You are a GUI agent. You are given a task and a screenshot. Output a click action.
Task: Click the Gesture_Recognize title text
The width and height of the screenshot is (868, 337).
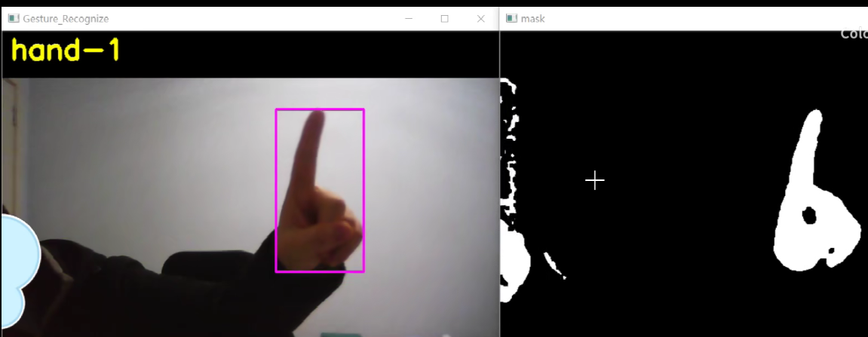(66, 19)
